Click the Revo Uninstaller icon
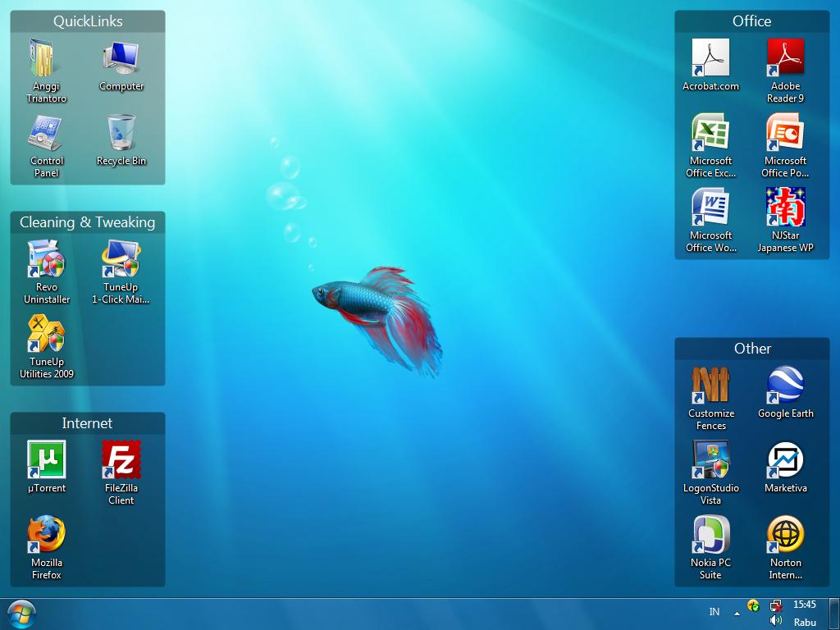This screenshot has width=840, height=630. [x=47, y=260]
